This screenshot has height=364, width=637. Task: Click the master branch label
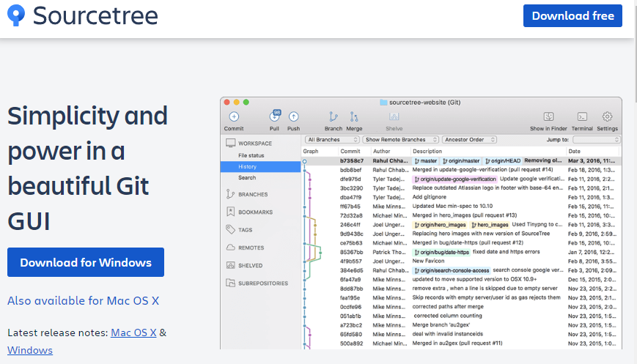click(425, 160)
